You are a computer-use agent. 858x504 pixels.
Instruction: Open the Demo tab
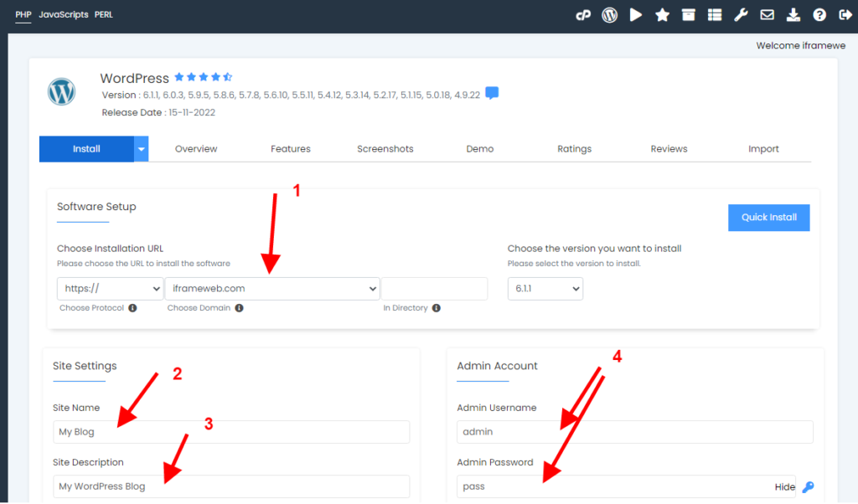tap(480, 149)
